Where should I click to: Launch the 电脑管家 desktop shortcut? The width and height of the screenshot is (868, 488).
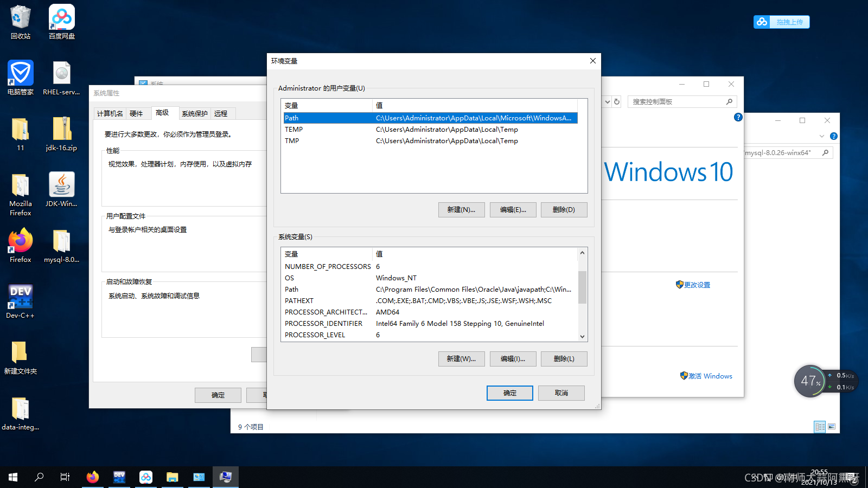click(21, 78)
